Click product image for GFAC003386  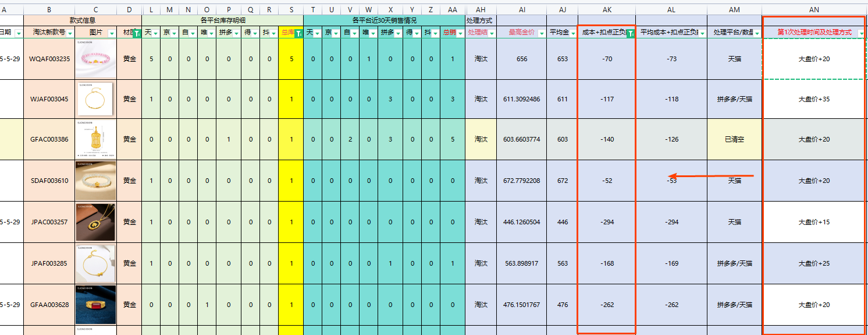click(95, 139)
